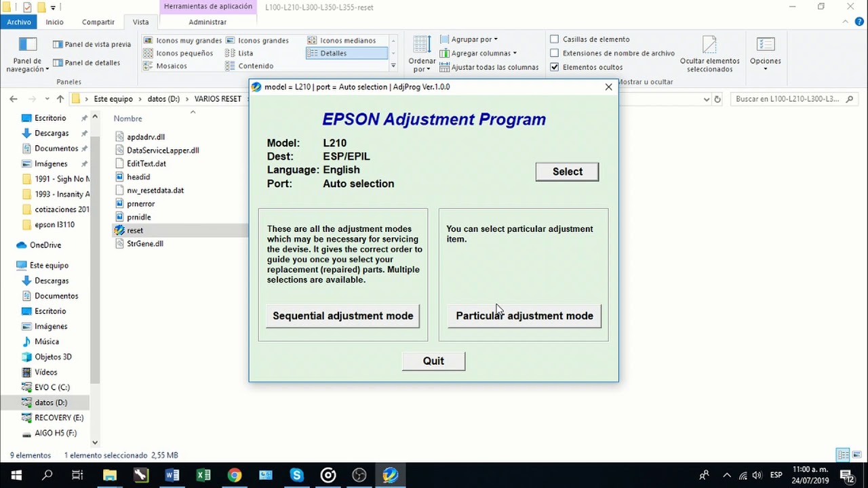The height and width of the screenshot is (488, 868).
Task: Toggle Panel de detalles
Action: click(86, 62)
